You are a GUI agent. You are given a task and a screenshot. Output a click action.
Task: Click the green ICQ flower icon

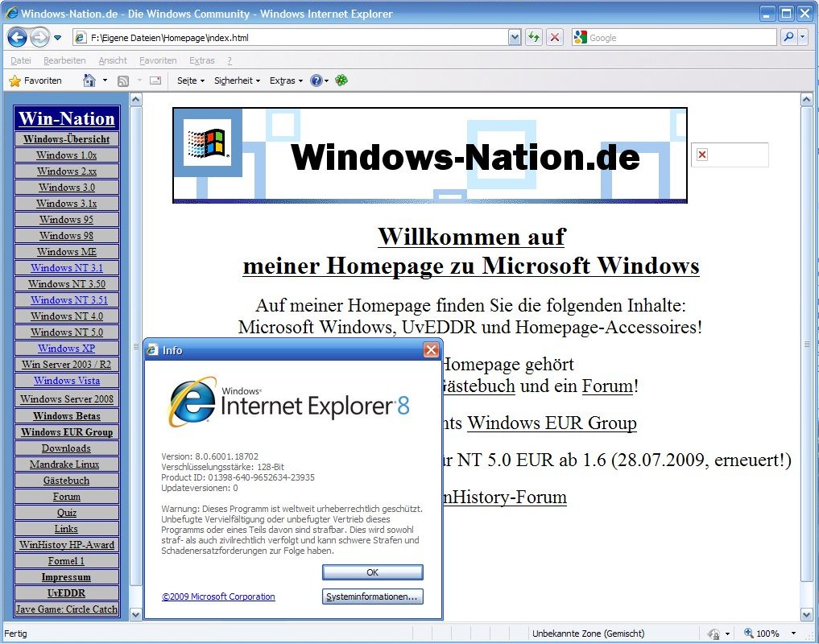[x=341, y=80]
